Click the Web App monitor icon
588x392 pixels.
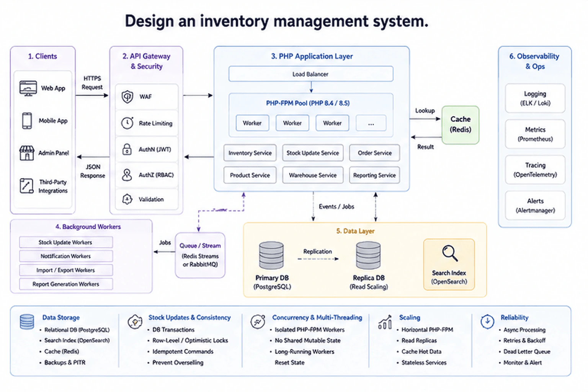28,88
